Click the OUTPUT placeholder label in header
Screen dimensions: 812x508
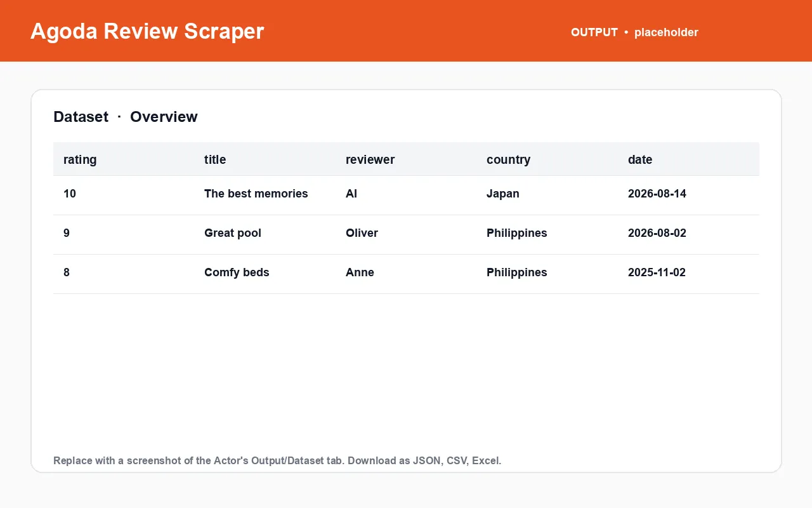634,32
